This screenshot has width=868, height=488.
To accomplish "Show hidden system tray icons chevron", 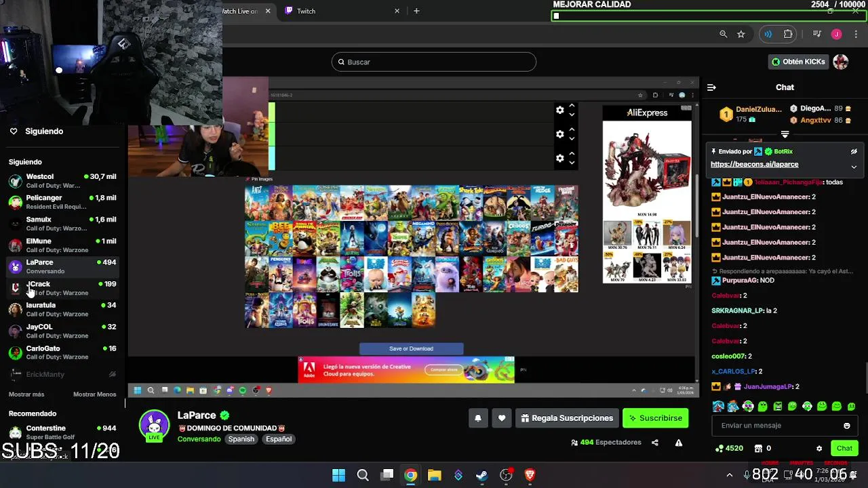I will pos(730,475).
